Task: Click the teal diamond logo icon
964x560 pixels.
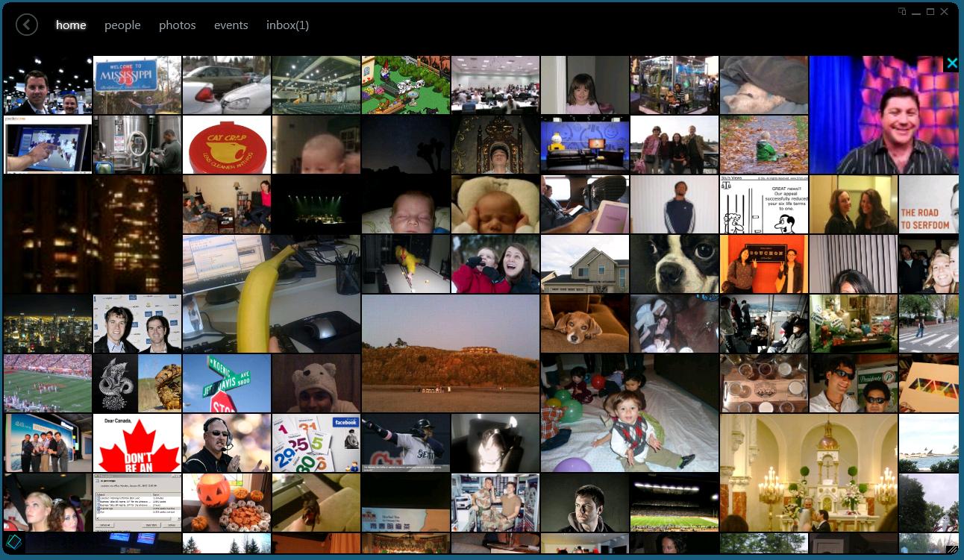Action: [13, 542]
